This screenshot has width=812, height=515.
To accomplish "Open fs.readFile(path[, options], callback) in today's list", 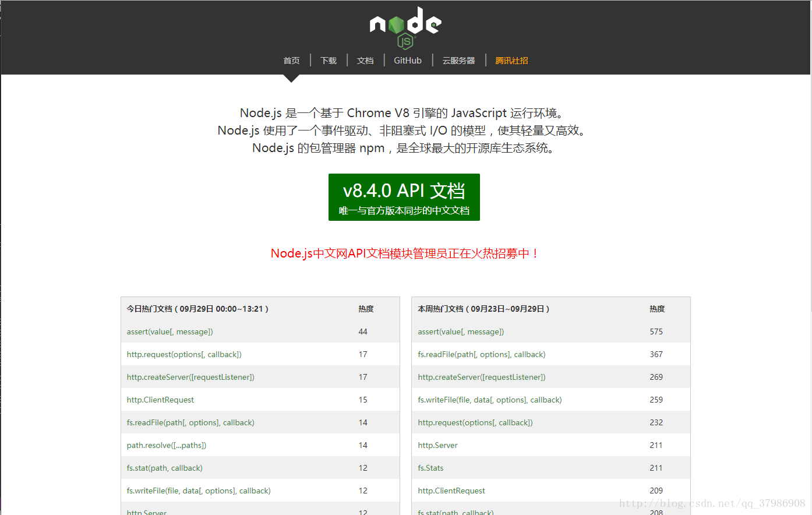I will click(190, 422).
